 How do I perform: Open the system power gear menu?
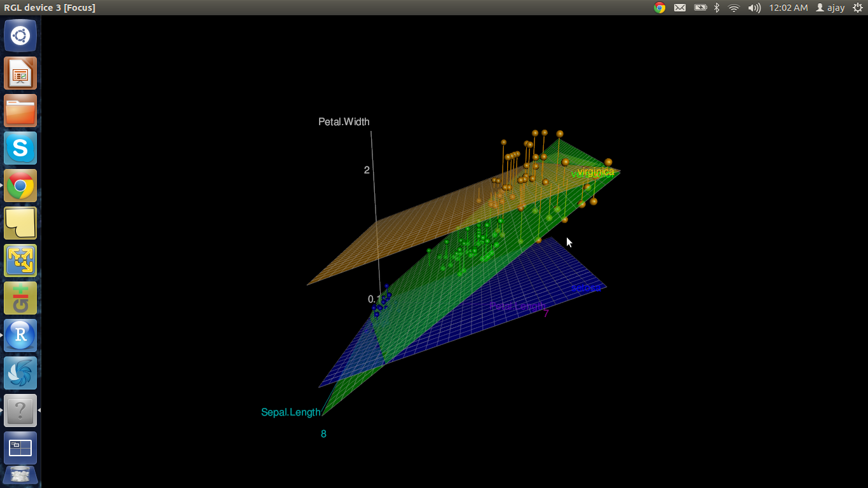point(857,8)
